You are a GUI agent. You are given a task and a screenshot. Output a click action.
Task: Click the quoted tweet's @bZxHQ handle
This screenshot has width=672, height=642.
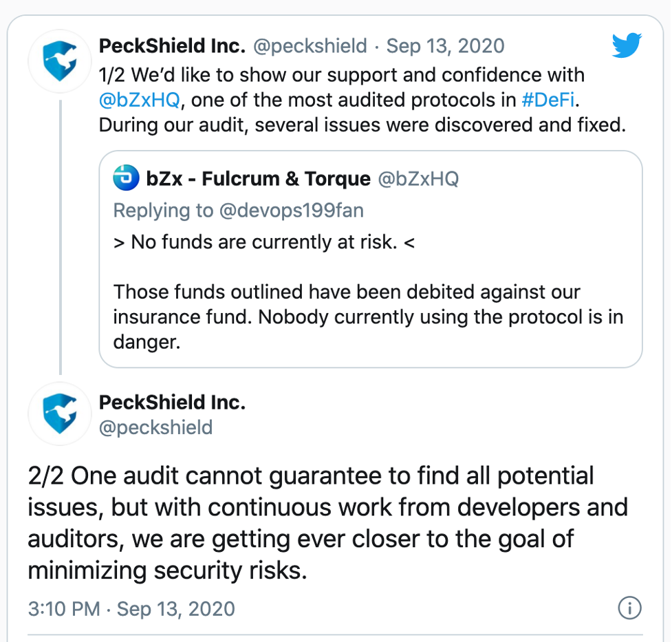[x=418, y=178]
